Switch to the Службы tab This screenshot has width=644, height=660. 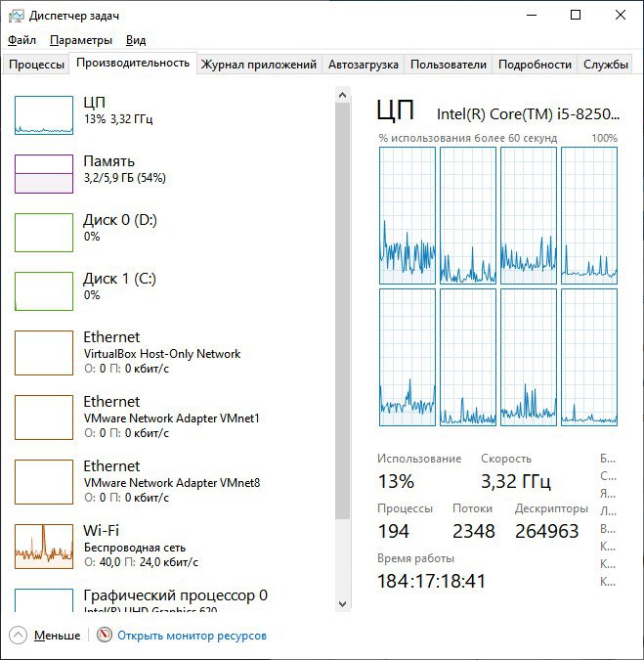tap(605, 65)
